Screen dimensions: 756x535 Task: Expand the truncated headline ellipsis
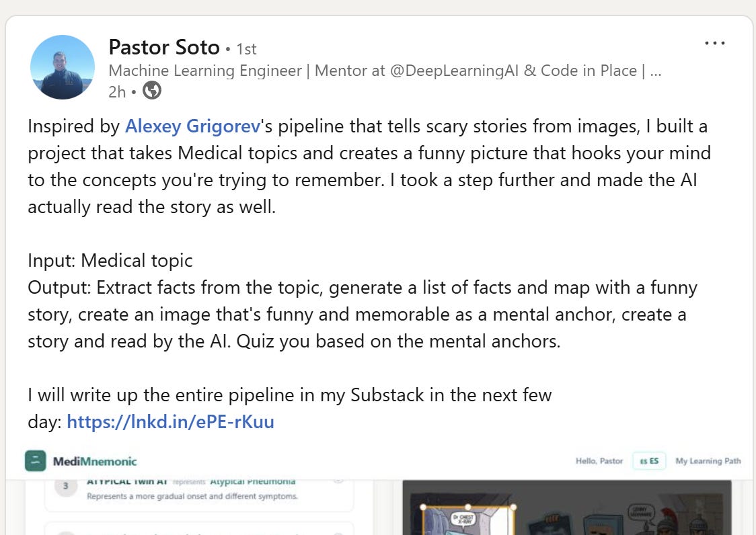click(x=655, y=71)
